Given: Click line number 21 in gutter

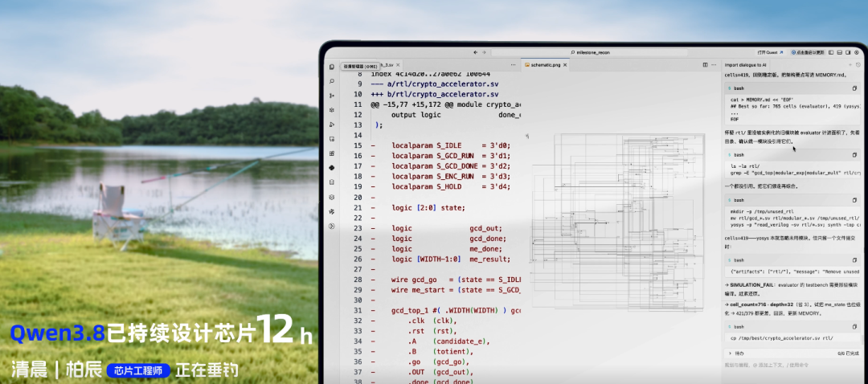Looking at the screenshot, I should (x=357, y=207).
